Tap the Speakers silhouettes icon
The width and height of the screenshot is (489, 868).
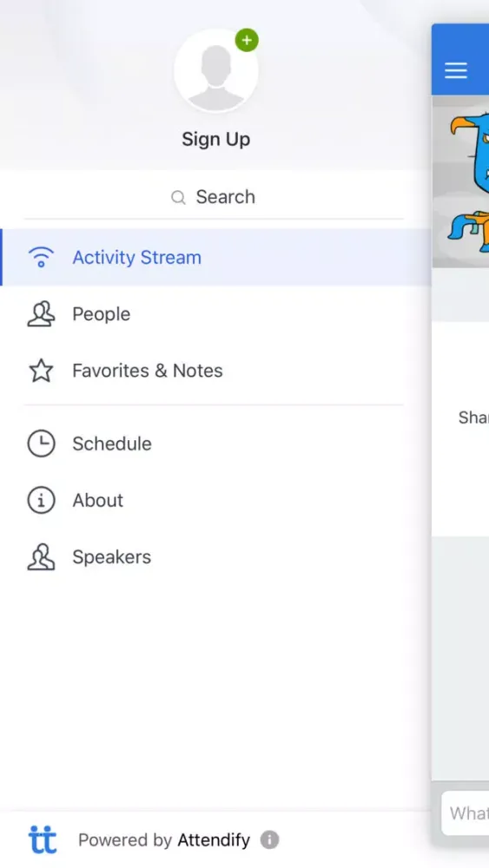pos(41,556)
